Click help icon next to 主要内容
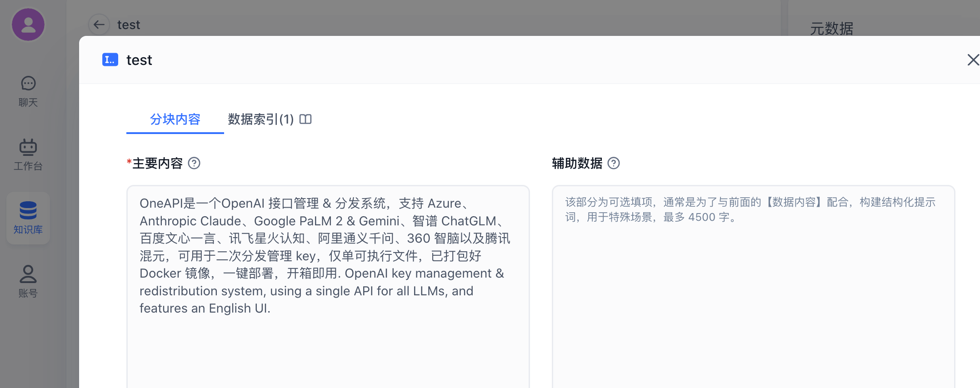Screen dimensions: 980x388 [194, 163]
